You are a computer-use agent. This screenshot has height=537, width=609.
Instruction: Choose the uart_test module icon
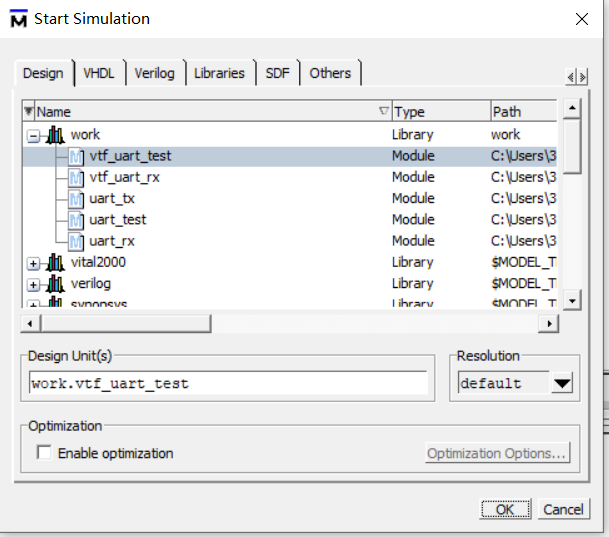tap(76, 220)
